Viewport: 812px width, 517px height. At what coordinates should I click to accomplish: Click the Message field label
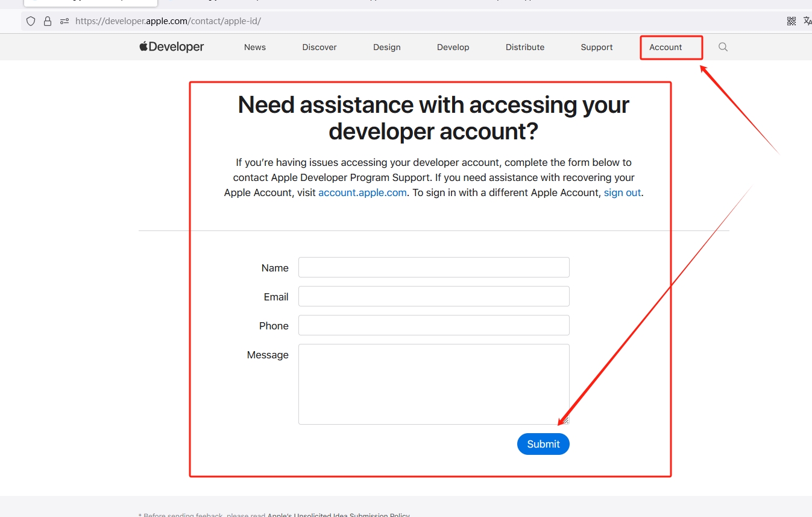(x=268, y=355)
